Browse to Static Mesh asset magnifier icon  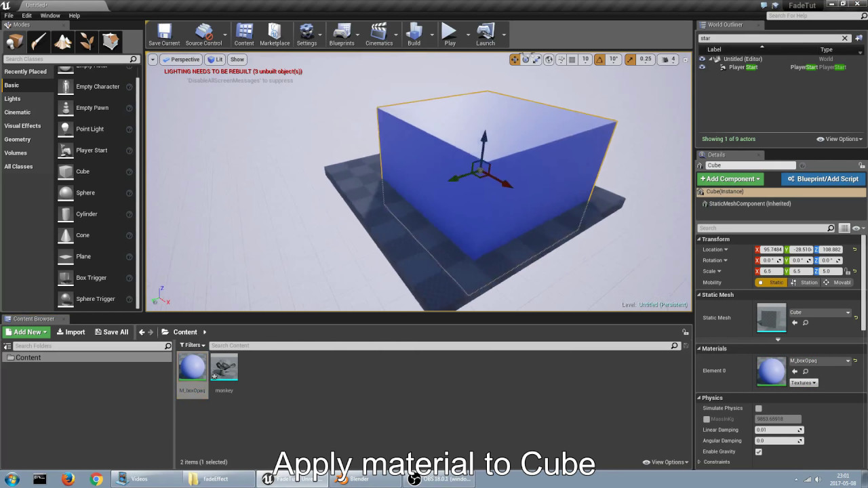805,323
